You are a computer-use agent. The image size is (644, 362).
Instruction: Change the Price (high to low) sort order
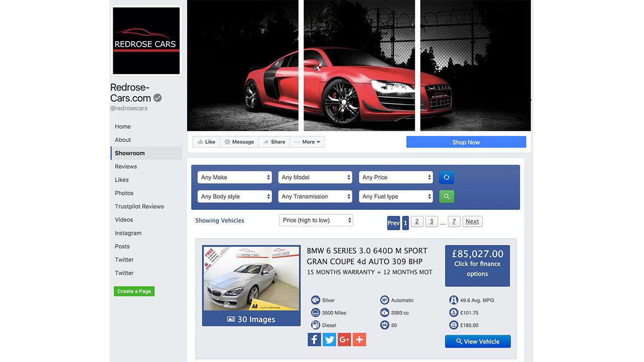pyautogui.click(x=316, y=220)
